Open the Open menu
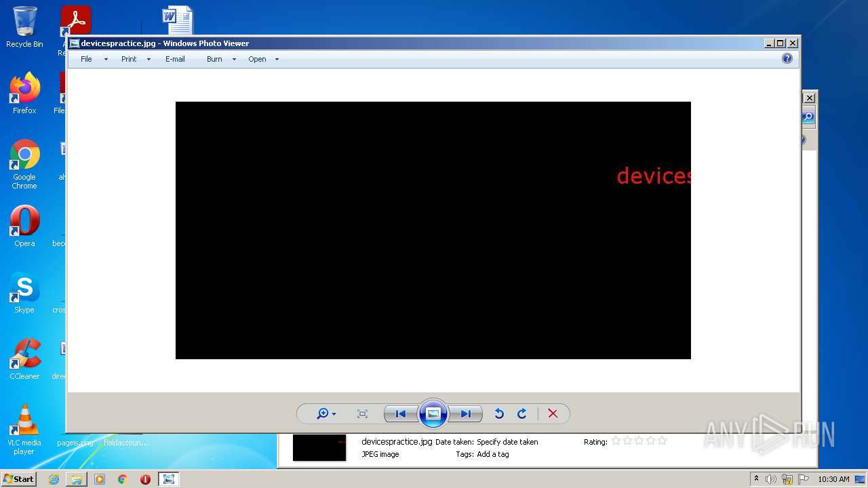Image resolution: width=868 pixels, height=488 pixels. 257,59
